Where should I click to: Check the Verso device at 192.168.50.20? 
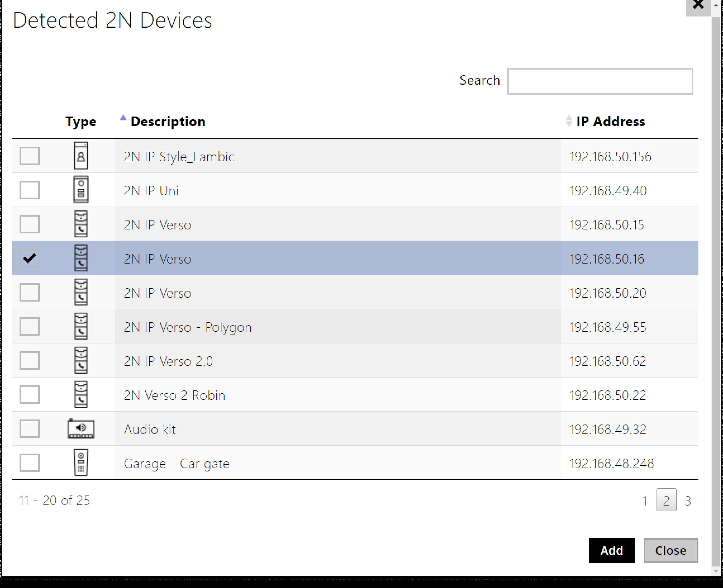tap(29, 292)
